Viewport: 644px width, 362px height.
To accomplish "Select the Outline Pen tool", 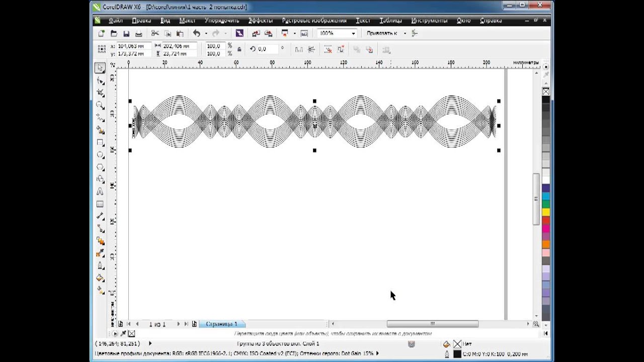I will point(101,265).
